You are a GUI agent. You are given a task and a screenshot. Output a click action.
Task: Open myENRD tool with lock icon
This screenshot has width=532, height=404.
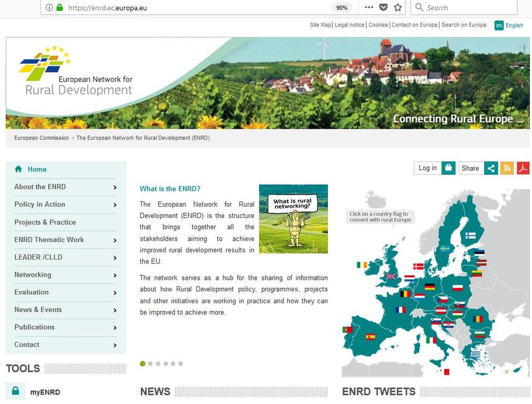point(33,392)
